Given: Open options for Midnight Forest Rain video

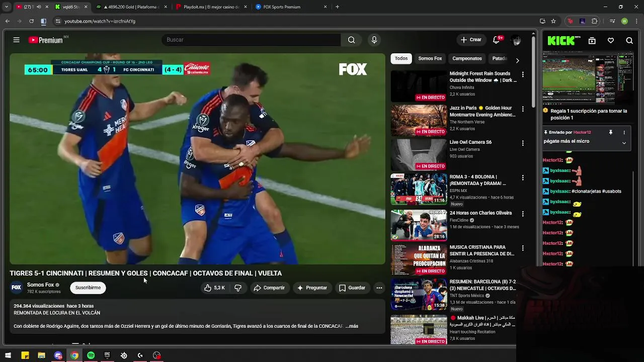Looking at the screenshot, I should click(x=523, y=74).
